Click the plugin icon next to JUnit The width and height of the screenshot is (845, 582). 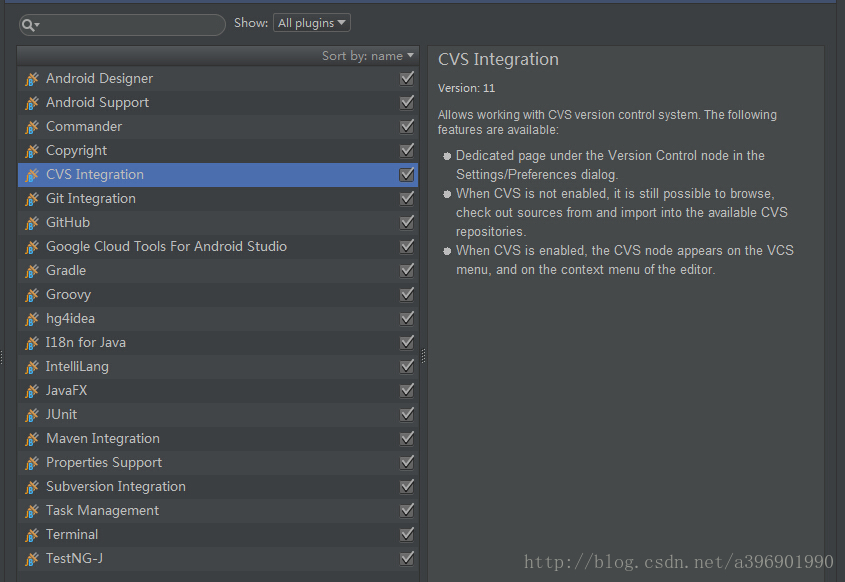[x=32, y=415]
